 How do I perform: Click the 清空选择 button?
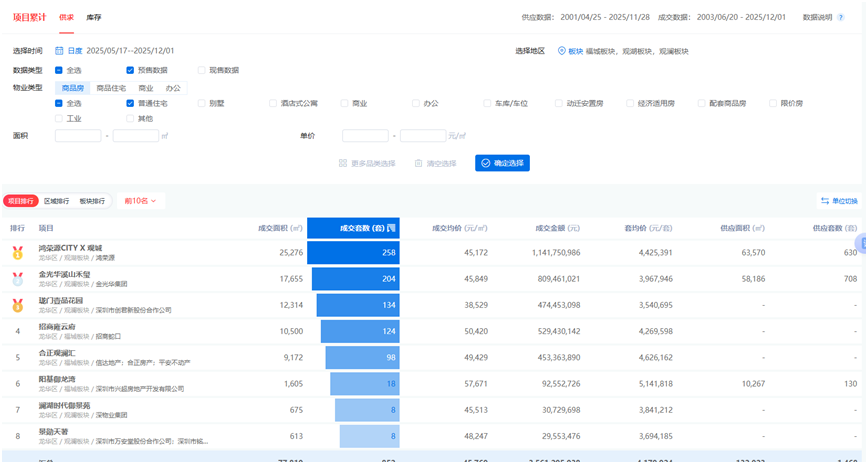coord(435,163)
